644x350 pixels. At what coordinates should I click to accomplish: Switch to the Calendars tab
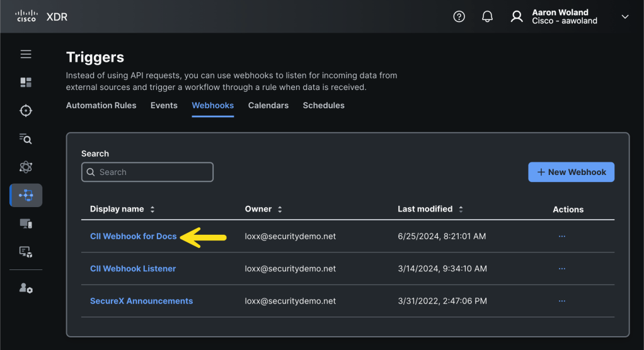268,106
